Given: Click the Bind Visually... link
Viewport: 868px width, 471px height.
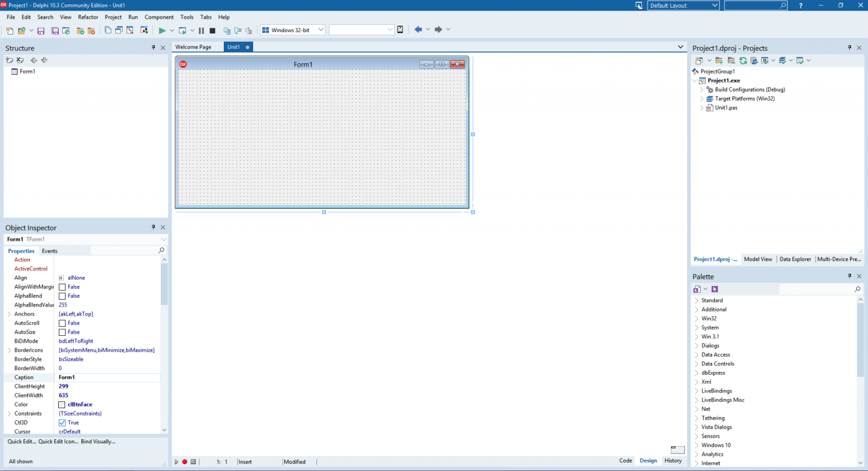Looking at the screenshot, I should coord(98,442).
